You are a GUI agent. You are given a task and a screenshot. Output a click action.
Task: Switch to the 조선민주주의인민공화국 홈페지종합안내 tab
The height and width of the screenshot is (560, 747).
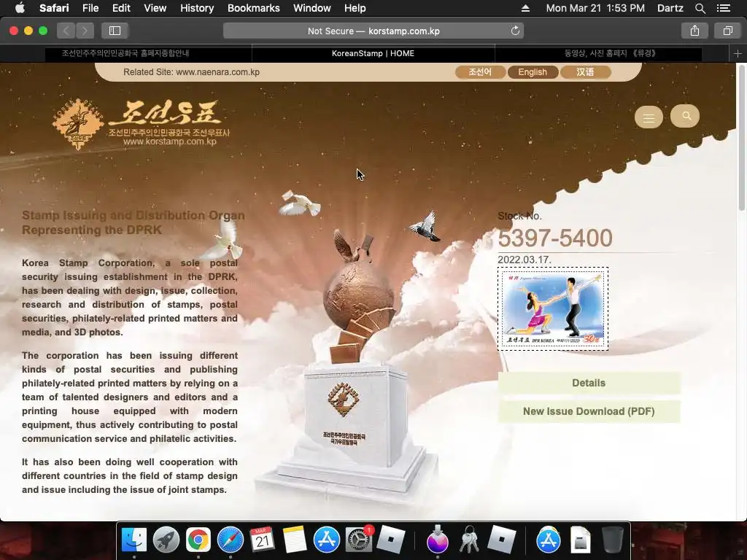coord(125,53)
